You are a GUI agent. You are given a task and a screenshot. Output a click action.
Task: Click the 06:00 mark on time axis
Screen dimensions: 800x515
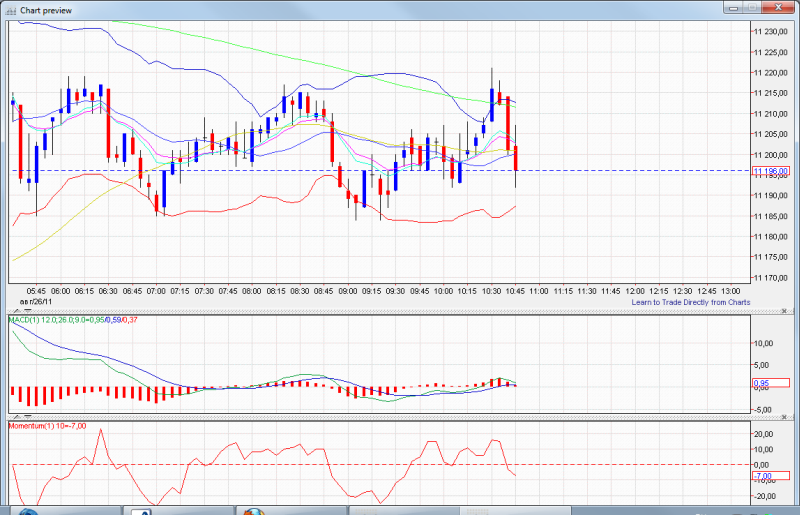click(x=60, y=291)
